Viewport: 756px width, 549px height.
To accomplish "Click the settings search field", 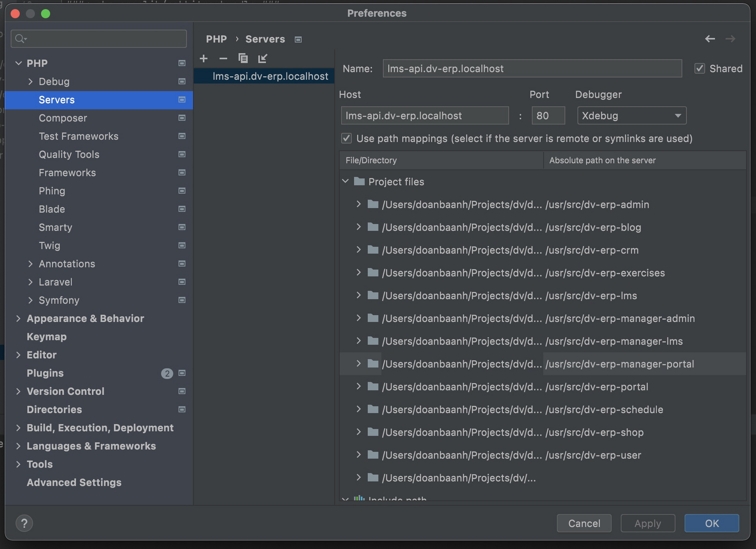I will coord(99,39).
